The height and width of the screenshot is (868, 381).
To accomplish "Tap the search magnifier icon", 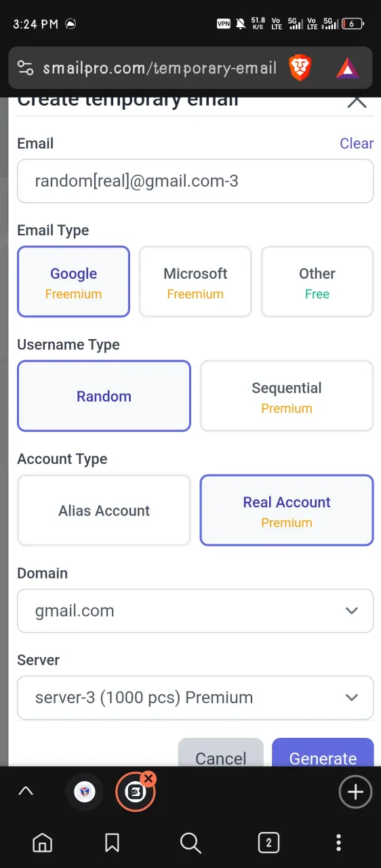I will click(190, 843).
